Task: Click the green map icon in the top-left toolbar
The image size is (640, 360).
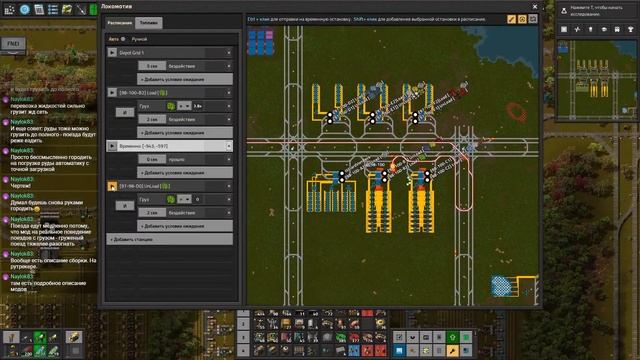Action: (x=67, y=9)
